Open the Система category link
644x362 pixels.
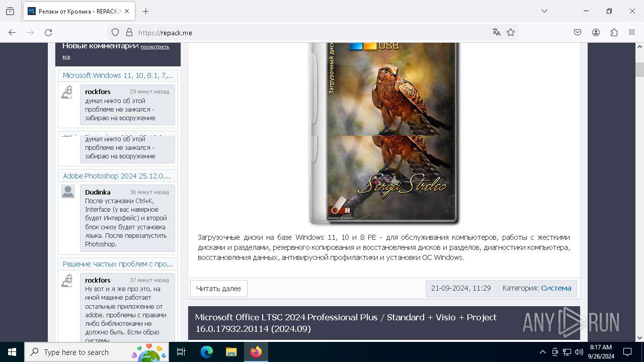556,288
